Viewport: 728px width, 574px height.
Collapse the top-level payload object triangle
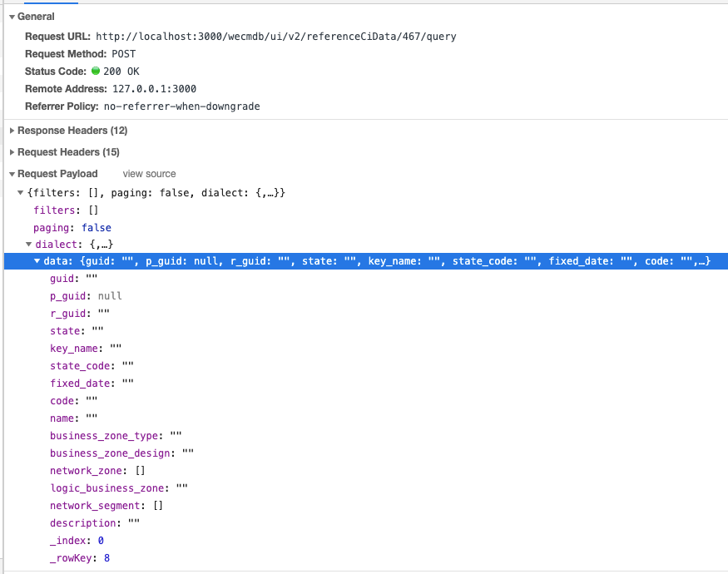(20, 192)
